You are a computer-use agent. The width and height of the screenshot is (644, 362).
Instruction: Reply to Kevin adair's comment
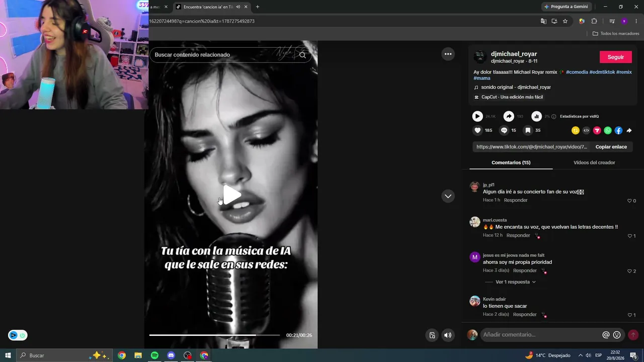point(525,315)
